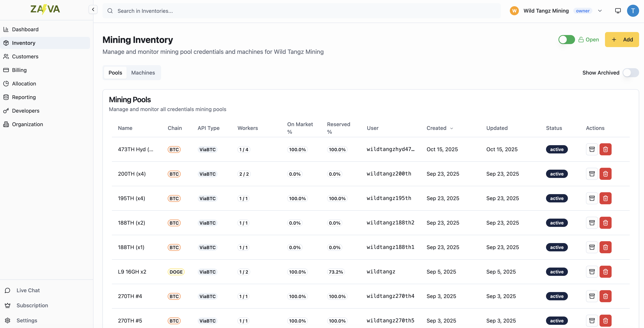Go to Billing in sidebar
Screen dimensions: 644x328
pyautogui.click(x=19, y=70)
